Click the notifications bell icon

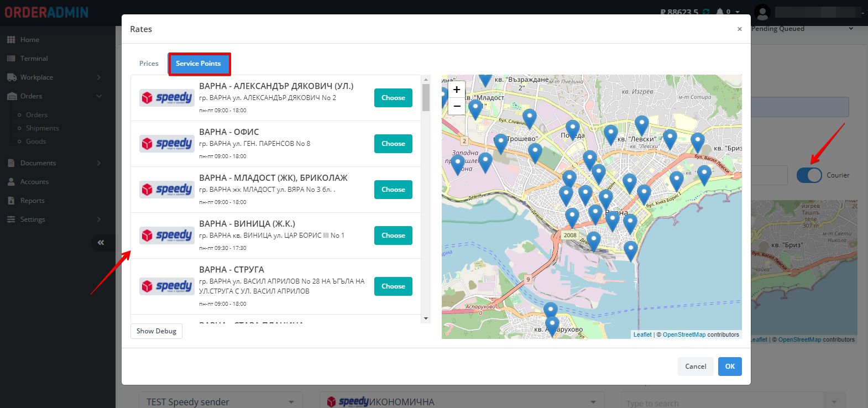click(x=720, y=12)
